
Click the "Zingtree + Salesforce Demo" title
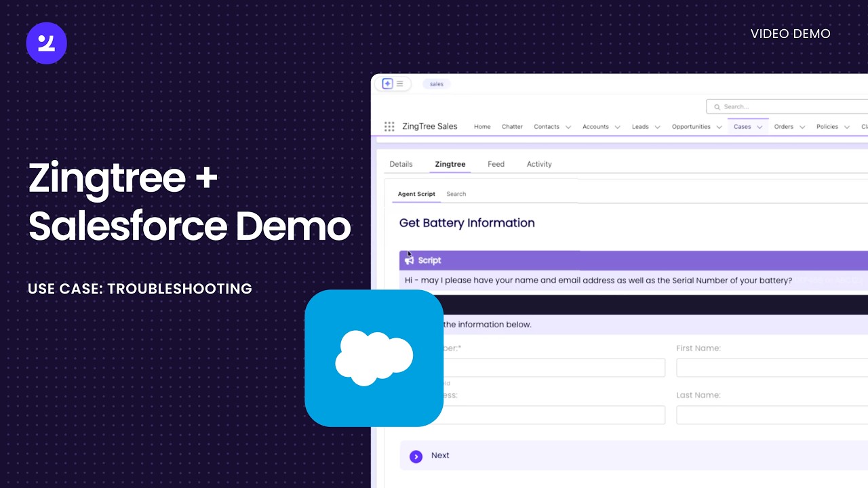[x=190, y=203]
